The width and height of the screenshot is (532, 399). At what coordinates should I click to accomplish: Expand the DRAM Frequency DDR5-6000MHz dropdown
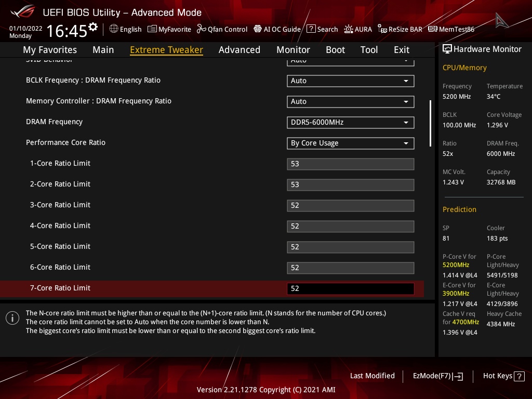[351, 122]
